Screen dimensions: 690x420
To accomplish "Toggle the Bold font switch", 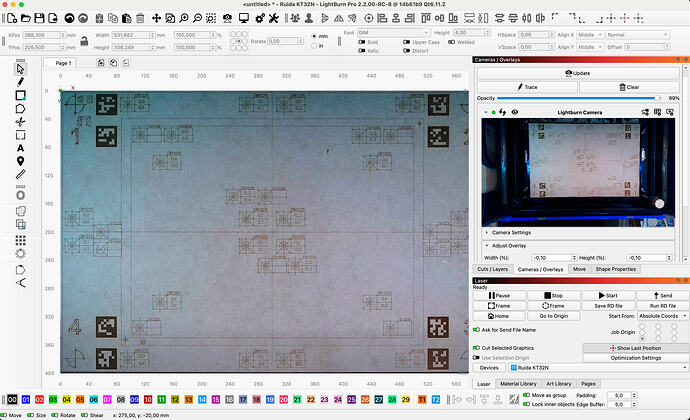I will click(x=362, y=42).
